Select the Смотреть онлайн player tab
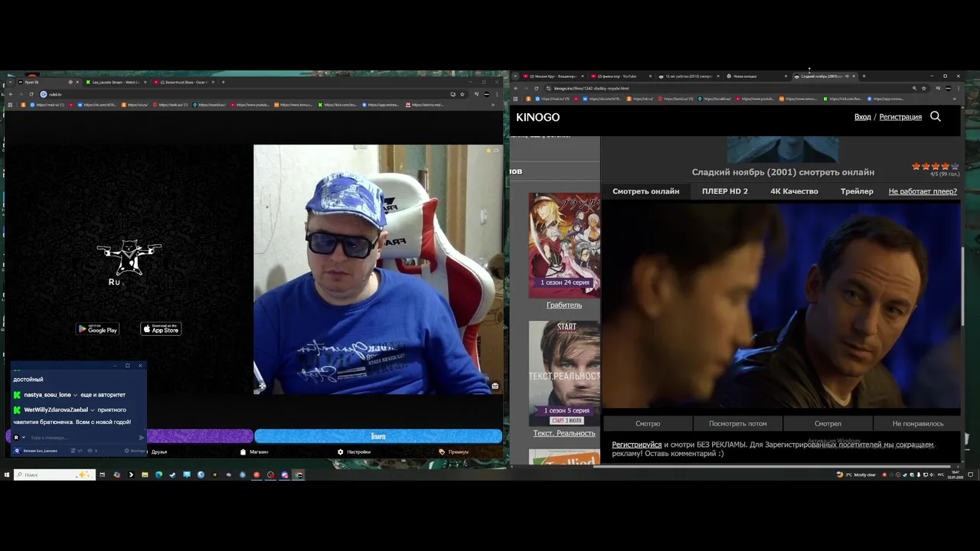The image size is (980, 551). click(645, 191)
